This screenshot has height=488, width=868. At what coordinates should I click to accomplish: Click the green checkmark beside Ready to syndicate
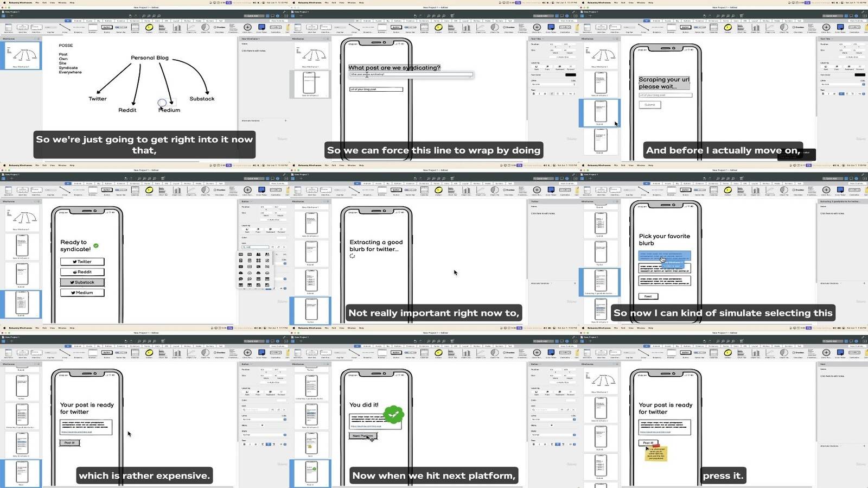tap(96, 246)
